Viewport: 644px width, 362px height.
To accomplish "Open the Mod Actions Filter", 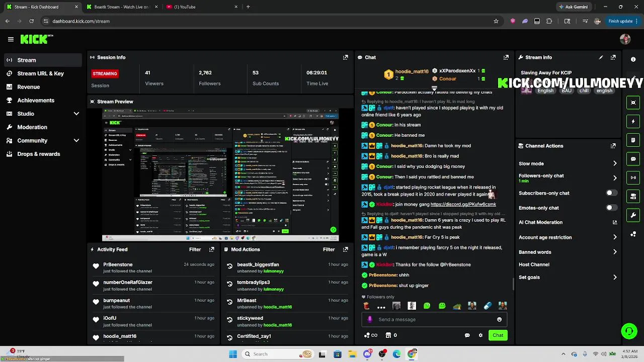I will click(329, 249).
